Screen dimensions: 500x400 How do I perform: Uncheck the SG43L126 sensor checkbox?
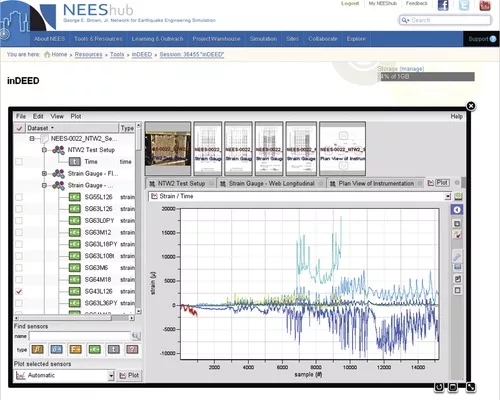tap(19, 291)
